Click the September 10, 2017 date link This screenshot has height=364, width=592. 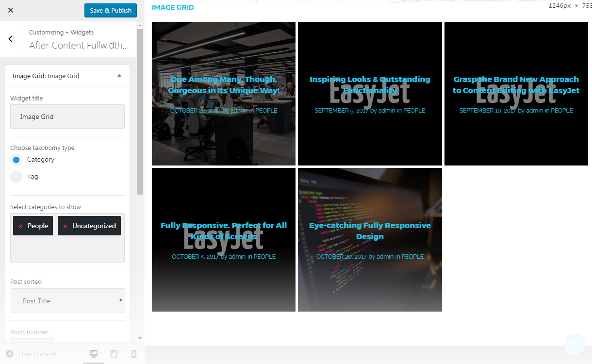pos(488,111)
